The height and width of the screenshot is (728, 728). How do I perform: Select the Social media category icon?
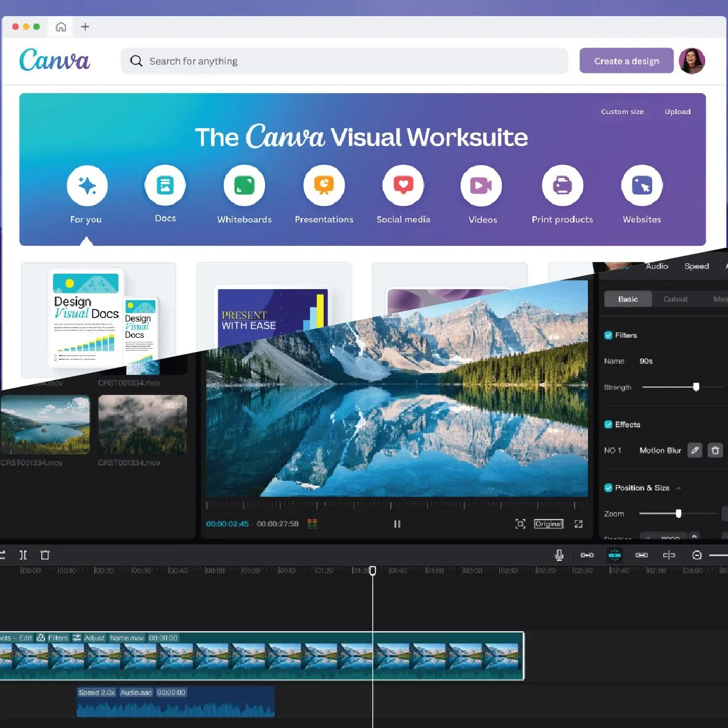(403, 185)
